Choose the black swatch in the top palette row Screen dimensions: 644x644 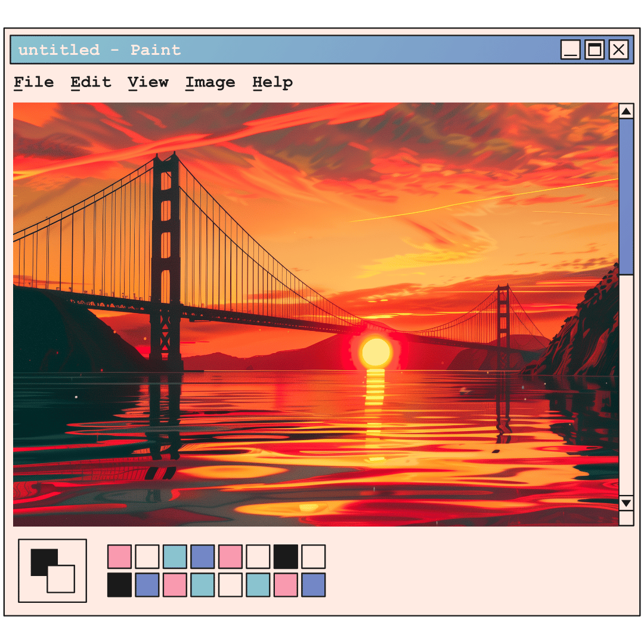click(x=286, y=556)
